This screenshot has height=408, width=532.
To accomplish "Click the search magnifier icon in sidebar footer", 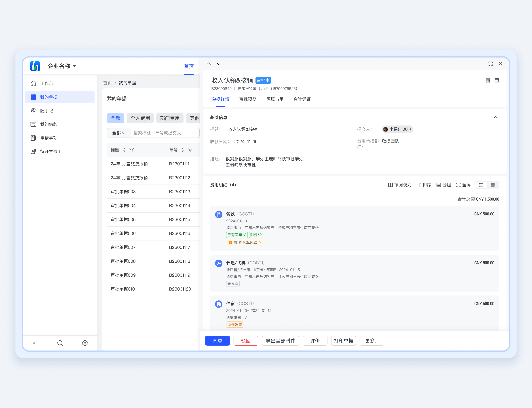I will click(x=60, y=343).
